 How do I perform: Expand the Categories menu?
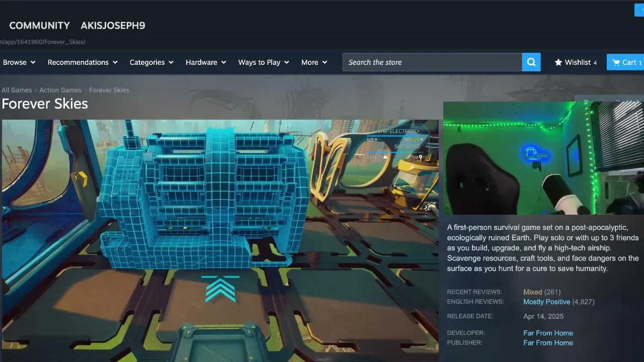[151, 62]
